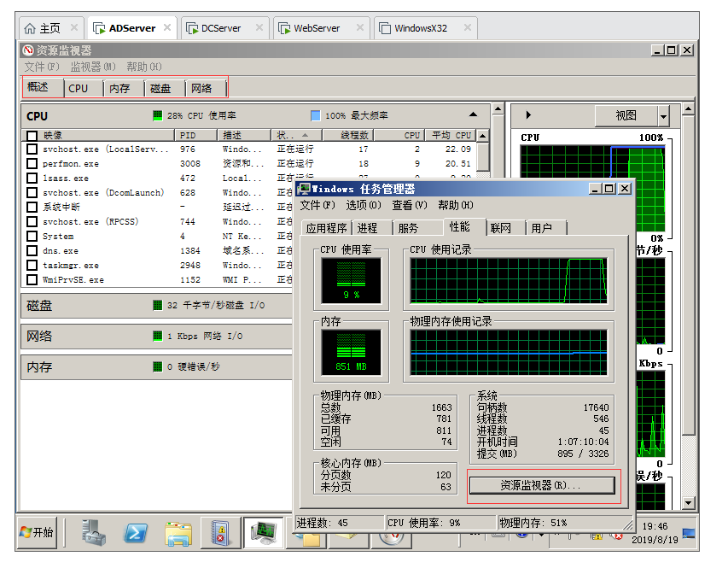Screen dimensions: 728x568
Task: Switch to the 进程 tab in Task Manager
Action: tap(368, 228)
